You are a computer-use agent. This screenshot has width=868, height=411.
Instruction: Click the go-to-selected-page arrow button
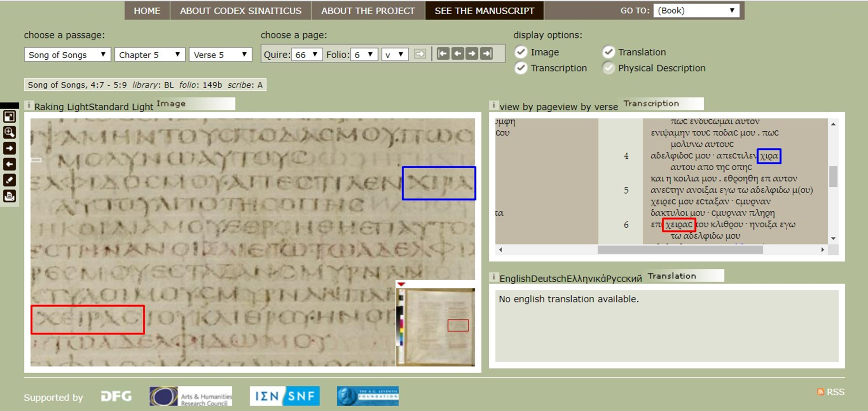point(420,54)
